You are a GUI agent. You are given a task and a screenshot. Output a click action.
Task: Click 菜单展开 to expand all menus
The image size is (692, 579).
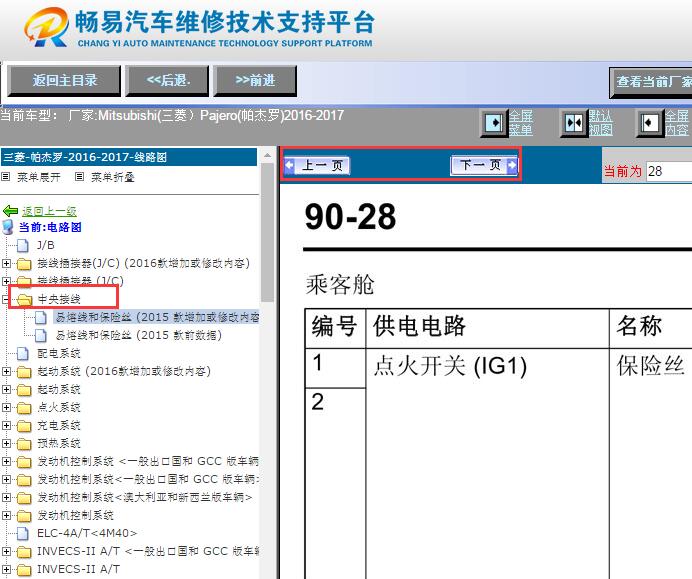38,177
